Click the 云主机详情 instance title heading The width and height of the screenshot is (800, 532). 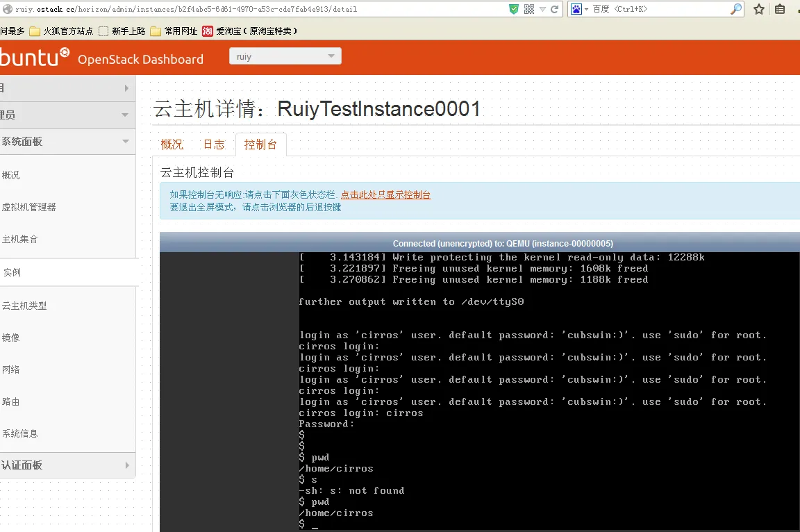317,108
